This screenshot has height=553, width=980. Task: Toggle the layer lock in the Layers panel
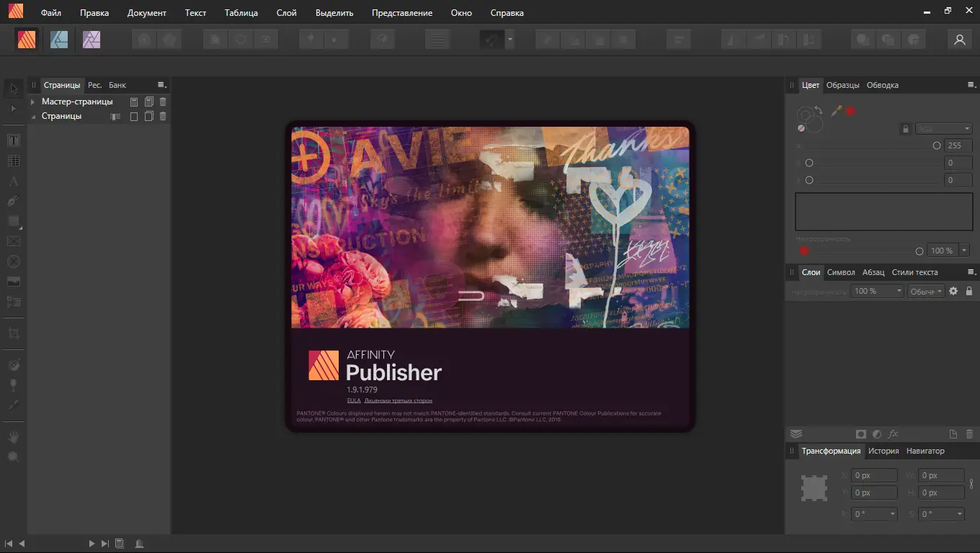969,291
